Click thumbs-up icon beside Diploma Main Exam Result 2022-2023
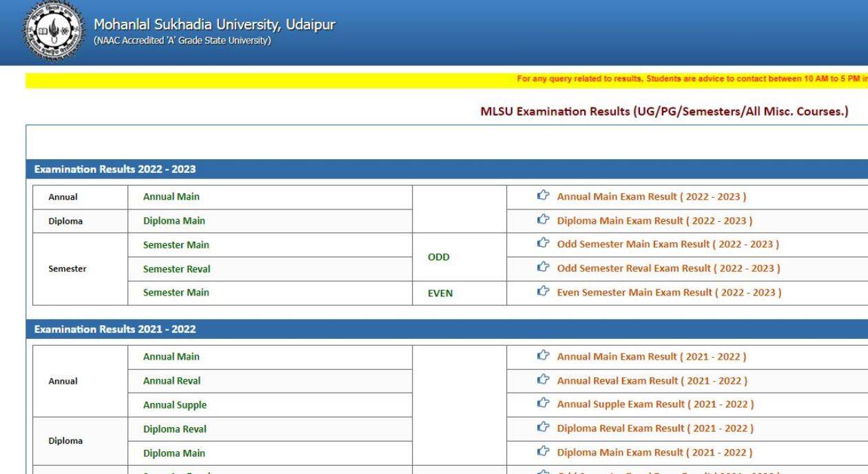868x474 pixels. [x=544, y=220]
